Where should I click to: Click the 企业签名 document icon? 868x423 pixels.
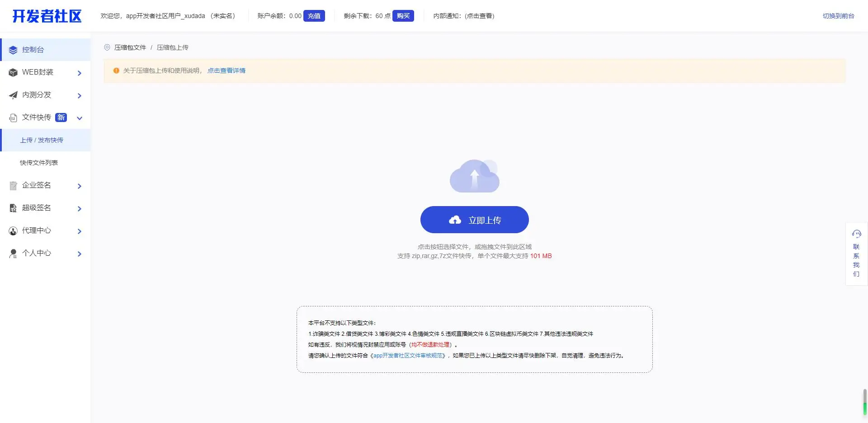tap(13, 186)
